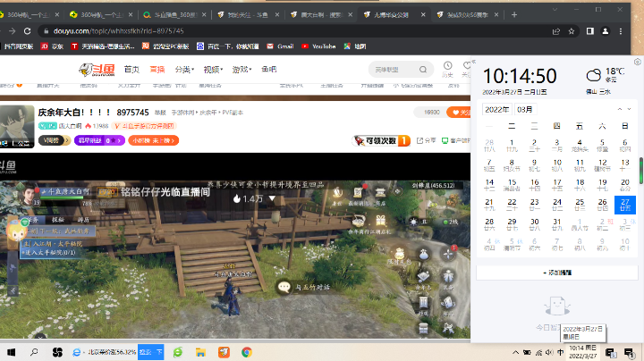Expand the 游戏 dropdown menu

pos(241,70)
